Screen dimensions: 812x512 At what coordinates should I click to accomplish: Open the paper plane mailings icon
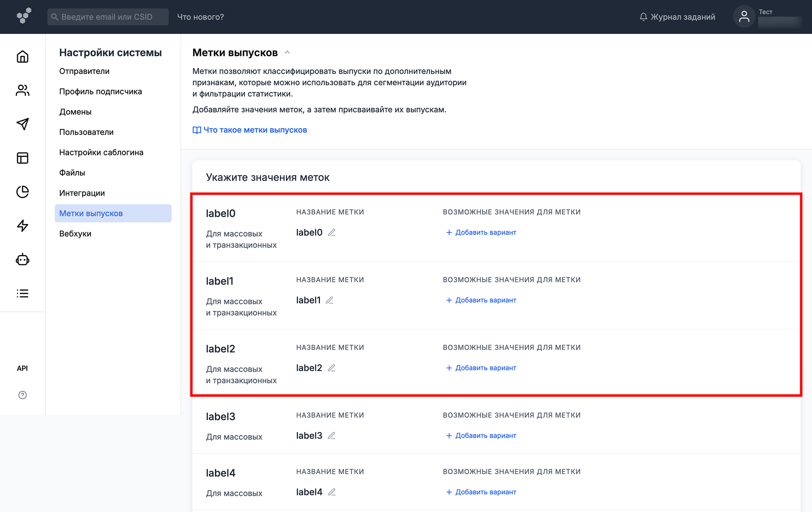(22, 124)
